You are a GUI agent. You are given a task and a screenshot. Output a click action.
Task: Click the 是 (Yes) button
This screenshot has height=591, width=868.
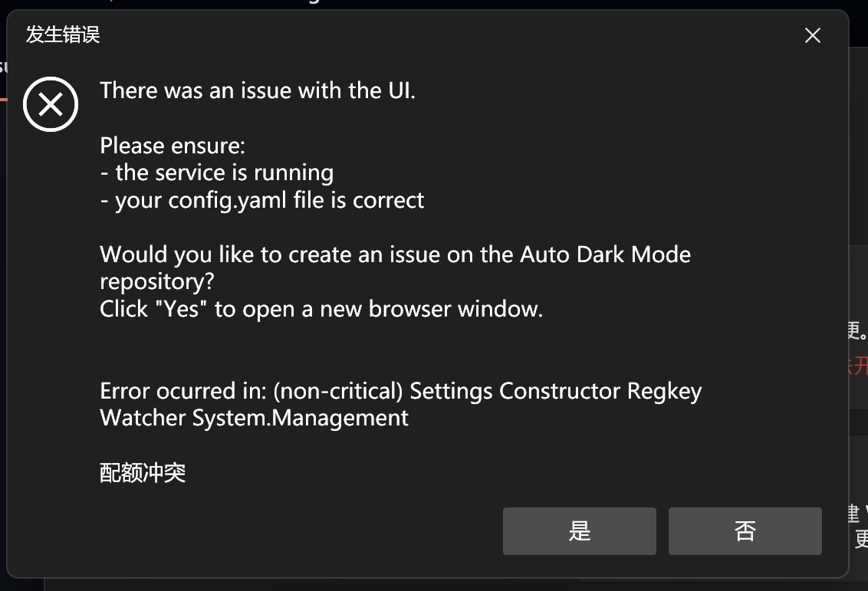579,530
